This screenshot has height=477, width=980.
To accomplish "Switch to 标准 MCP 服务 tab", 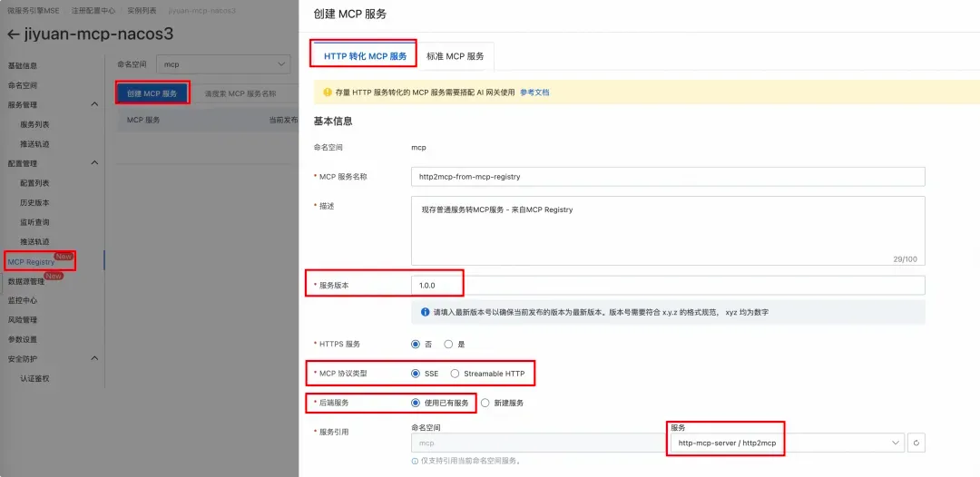I will click(455, 55).
